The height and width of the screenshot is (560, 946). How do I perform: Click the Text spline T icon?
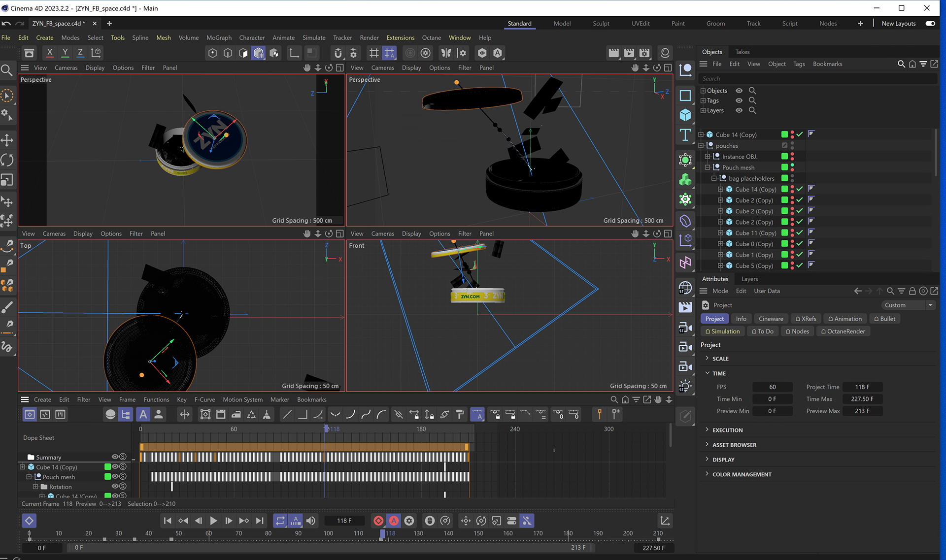coord(685,135)
